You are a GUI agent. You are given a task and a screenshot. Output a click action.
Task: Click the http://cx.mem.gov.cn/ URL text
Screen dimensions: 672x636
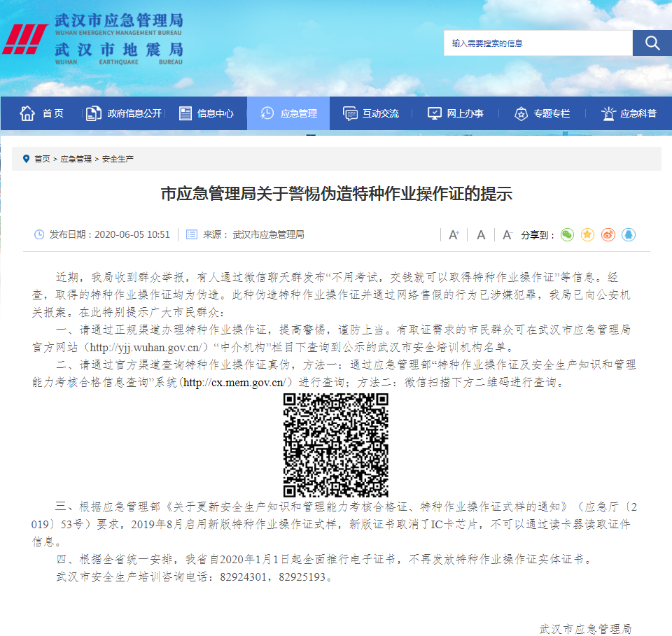[x=234, y=383]
